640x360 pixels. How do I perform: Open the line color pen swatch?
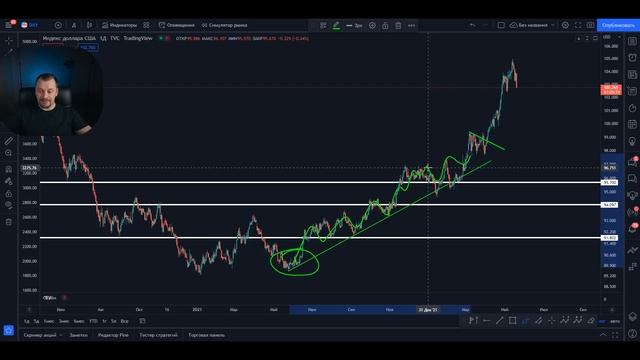336,25
